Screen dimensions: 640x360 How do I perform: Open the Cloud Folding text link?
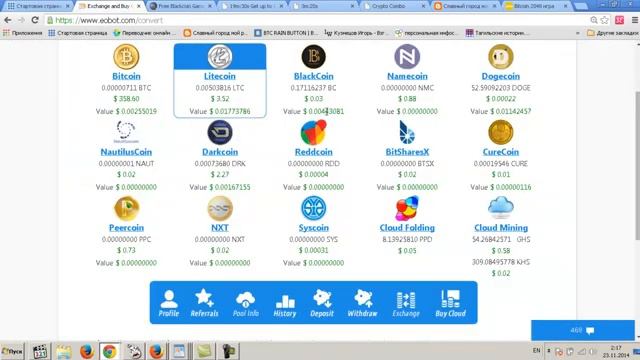click(407, 228)
